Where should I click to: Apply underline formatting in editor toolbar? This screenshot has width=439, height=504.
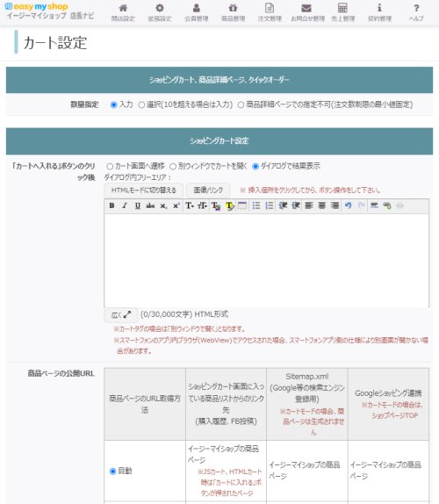138,205
